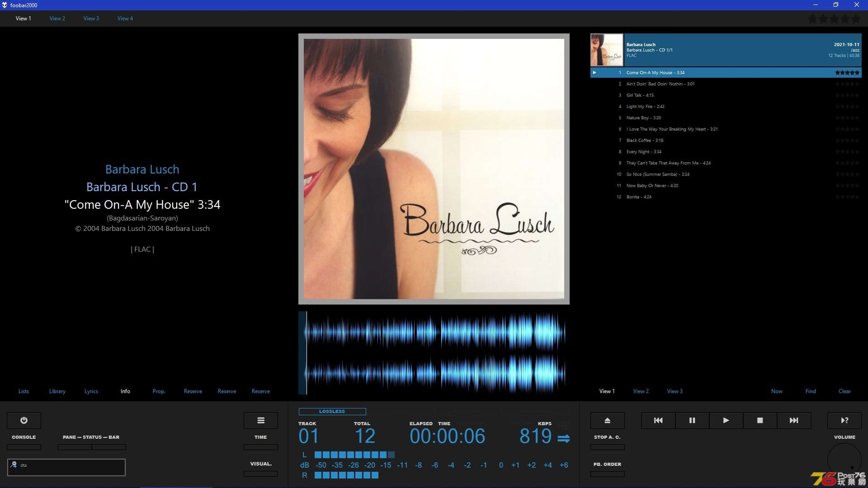The image size is (868, 488).
Task: Skip to the previous track
Action: tap(658, 420)
